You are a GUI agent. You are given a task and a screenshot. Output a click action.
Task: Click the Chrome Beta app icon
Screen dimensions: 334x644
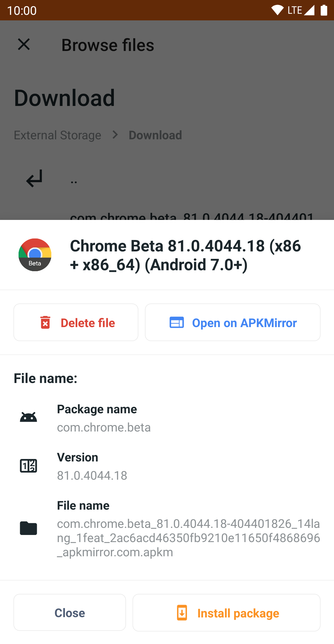click(35, 255)
